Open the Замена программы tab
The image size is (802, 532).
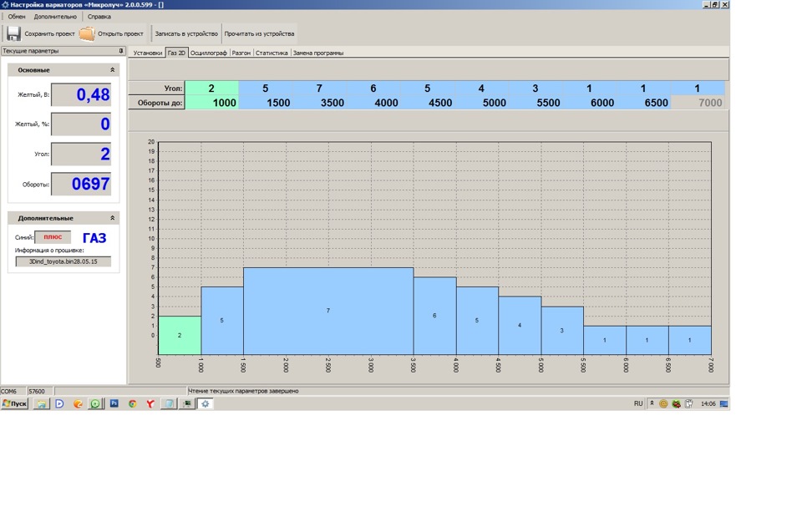pyautogui.click(x=318, y=53)
